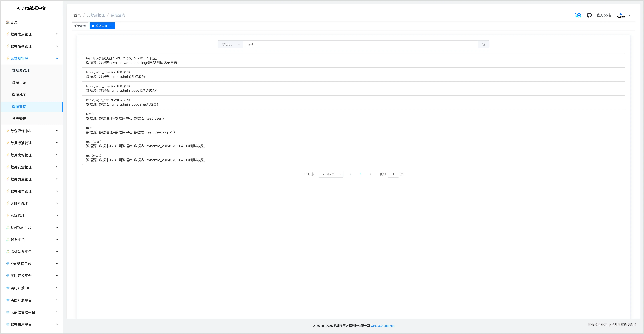Go to next page arrow in pagination

tap(370, 174)
